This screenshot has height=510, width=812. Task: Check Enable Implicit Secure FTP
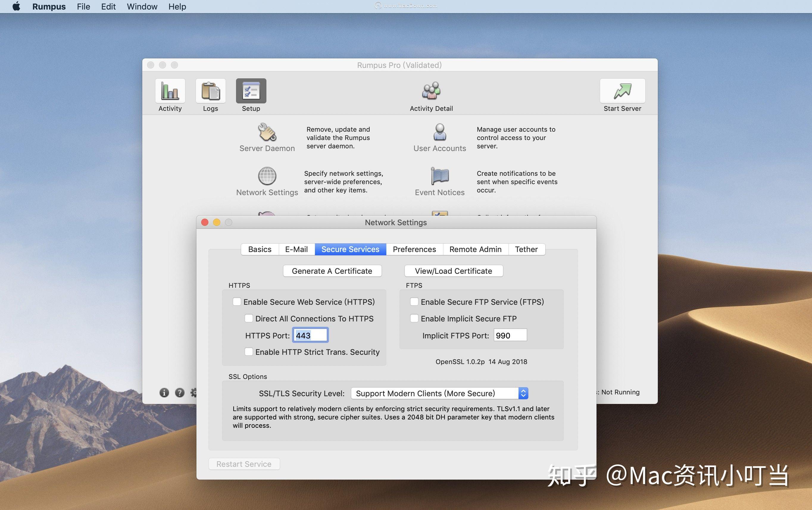[414, 318]
